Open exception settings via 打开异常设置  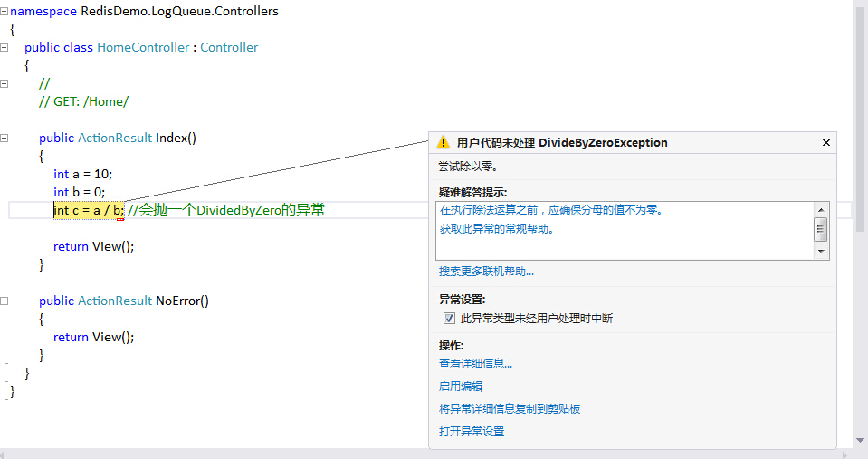[472, 431]
